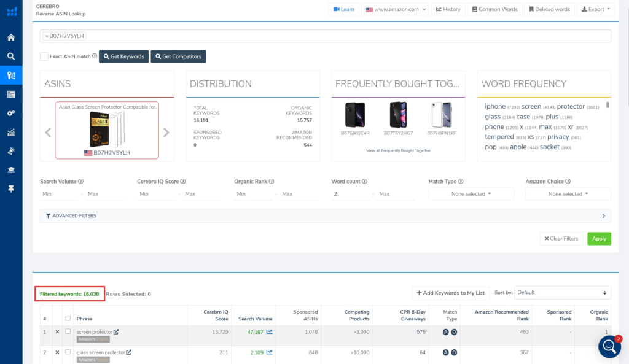Image resolution: width=629 pixels, height=364 pixels.
Task: Click the O match type badge for 'glass screen protector'
Action: click(x=454, y=352)
